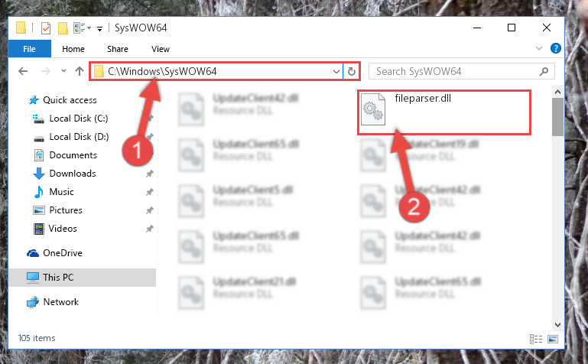Unpin Music from Quick access
The height and width of the screenshot is (364, 588).
pos(150,192)
